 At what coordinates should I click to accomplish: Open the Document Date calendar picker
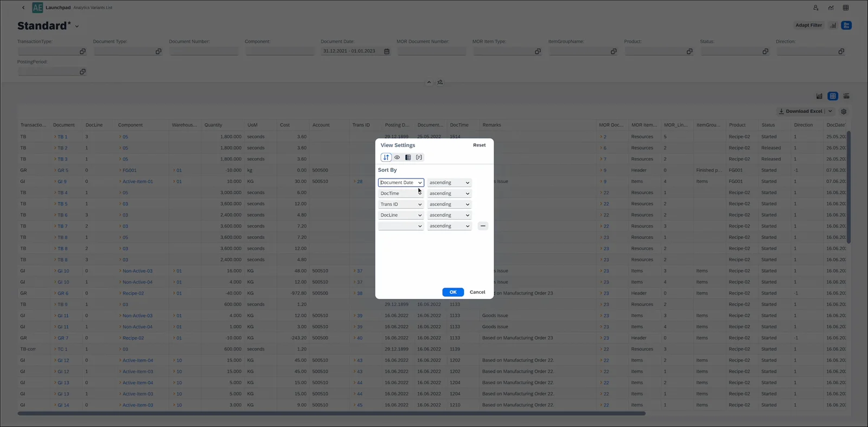[x=387, y=52]
